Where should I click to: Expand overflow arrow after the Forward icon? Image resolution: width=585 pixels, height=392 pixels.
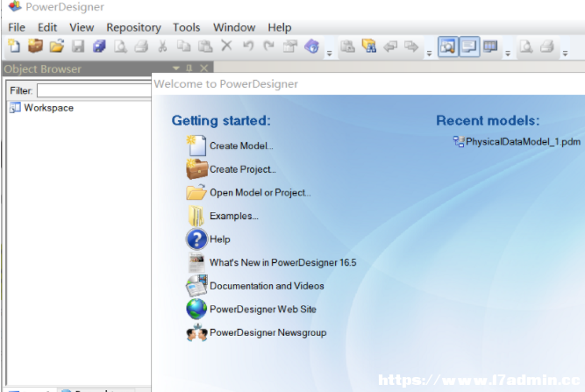coord(429,53)
